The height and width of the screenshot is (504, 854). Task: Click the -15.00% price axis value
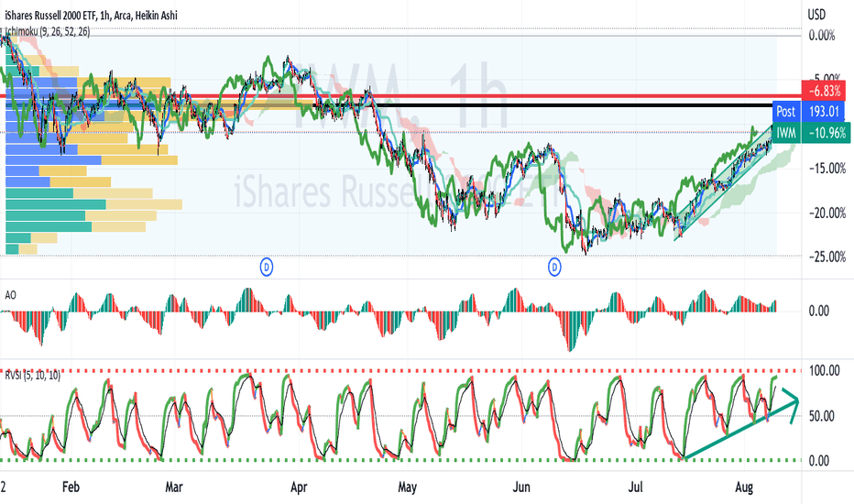(x=827, y=169)
